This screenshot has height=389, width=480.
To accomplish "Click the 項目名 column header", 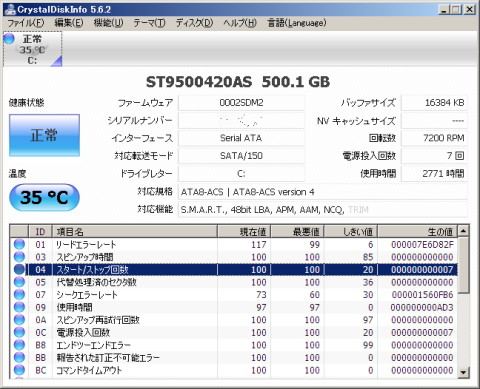I will click(x=135, y=232).
